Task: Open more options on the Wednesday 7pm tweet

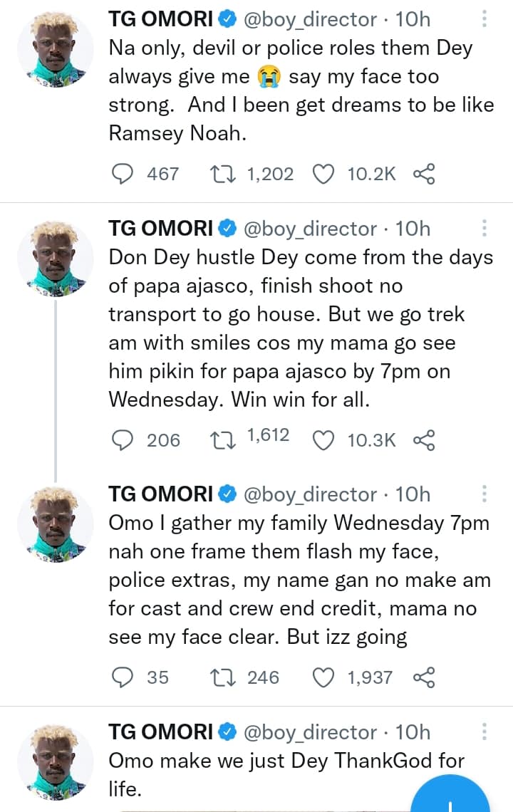Action: coord(484,494)
